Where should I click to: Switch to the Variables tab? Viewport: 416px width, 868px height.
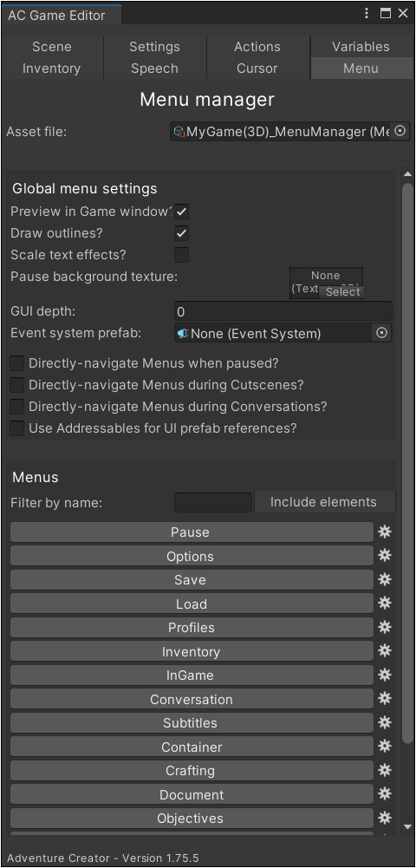point(361,47)
